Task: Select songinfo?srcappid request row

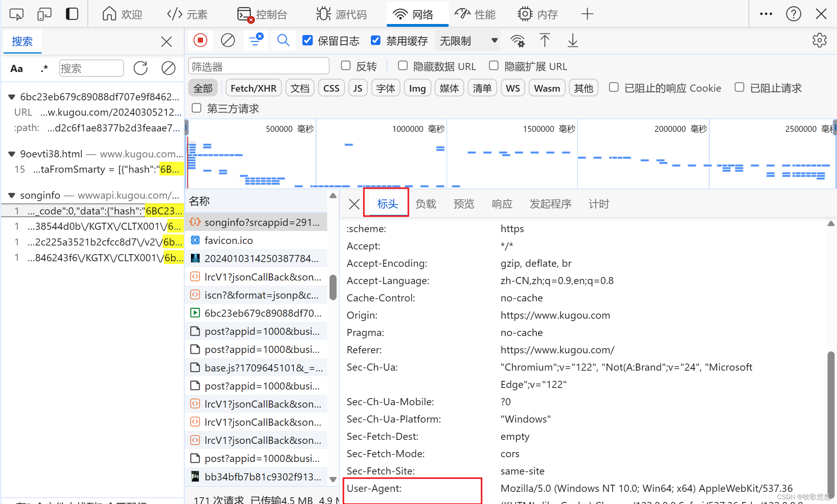Action: pos(256,222)
